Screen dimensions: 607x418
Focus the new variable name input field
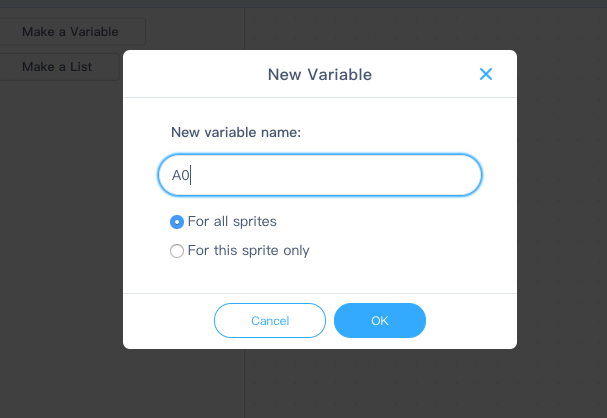coord(320,175)
